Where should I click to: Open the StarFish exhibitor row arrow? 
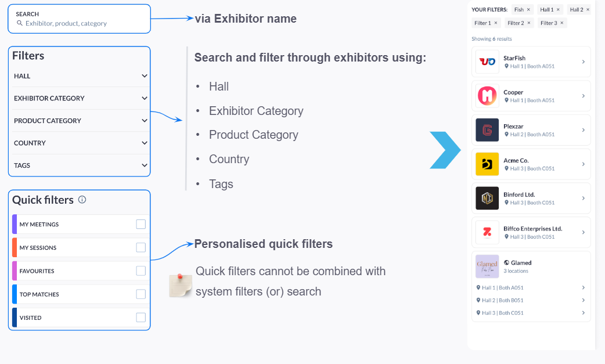tap(584, 62)
